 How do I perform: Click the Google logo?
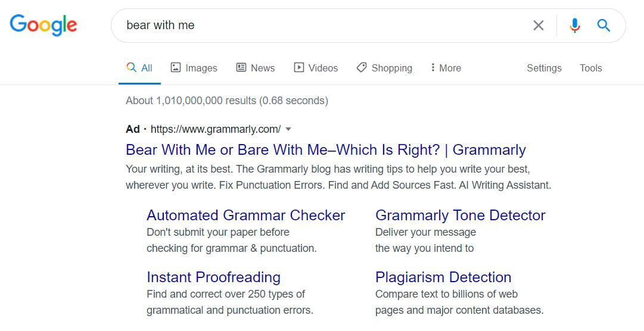pos(43,25)
